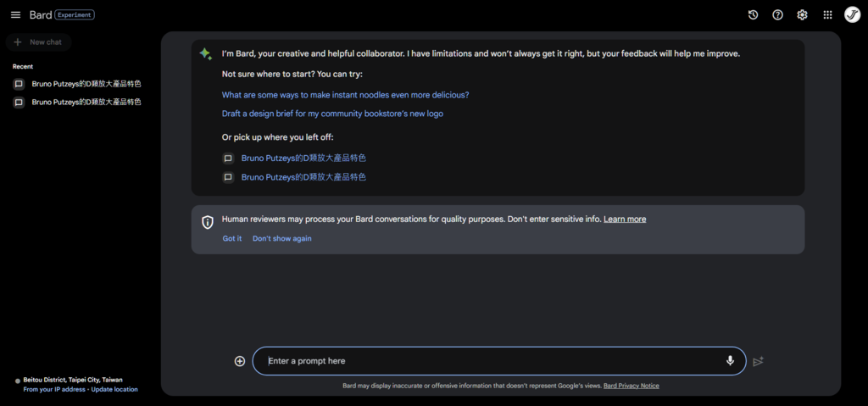Screen dimensions: 868x406
Task: Click the send prompt arrow icon
Action: click(x=758, y=362)
